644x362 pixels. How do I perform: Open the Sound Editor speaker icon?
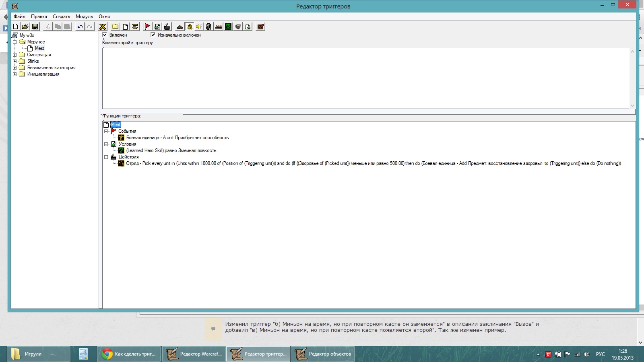pos(199,27)
